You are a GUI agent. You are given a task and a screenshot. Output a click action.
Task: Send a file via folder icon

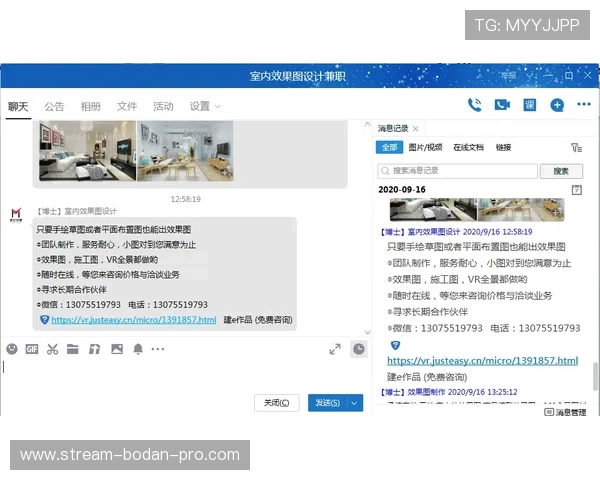point(73,349)
